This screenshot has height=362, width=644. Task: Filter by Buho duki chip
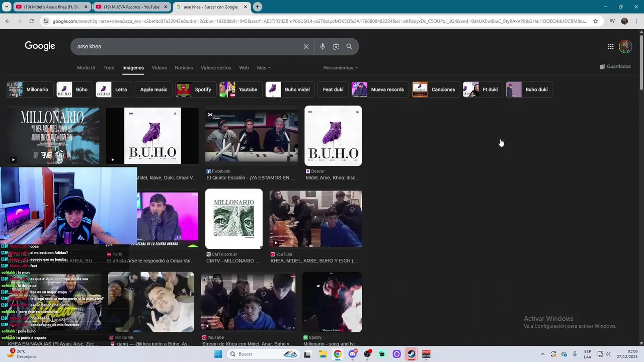[529, 89]
